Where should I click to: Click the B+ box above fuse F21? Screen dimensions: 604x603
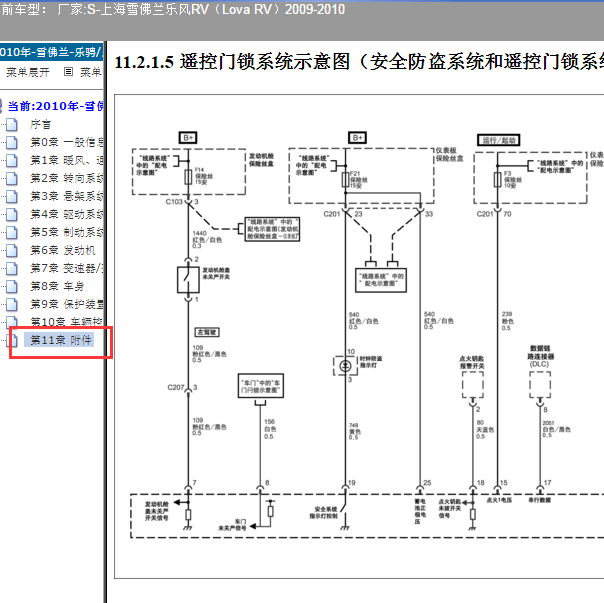tap(357, 138)
